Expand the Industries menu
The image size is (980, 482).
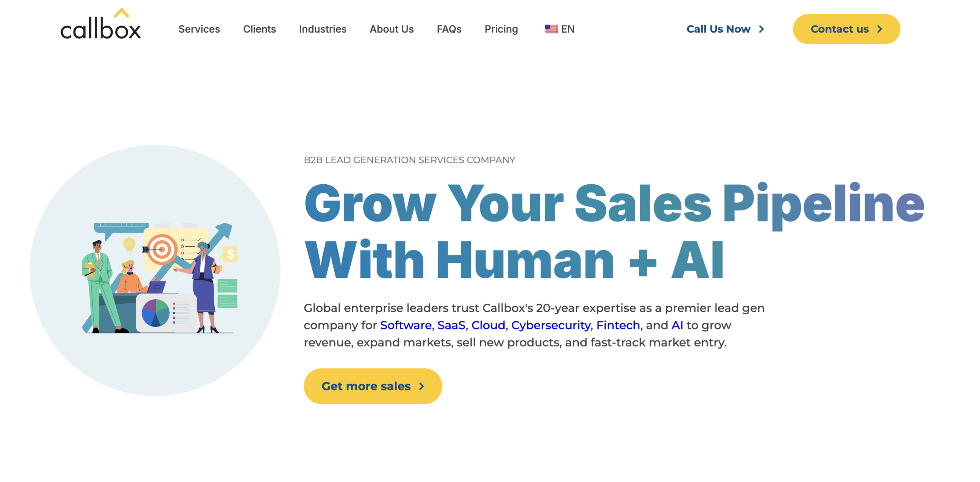[322, 29]
